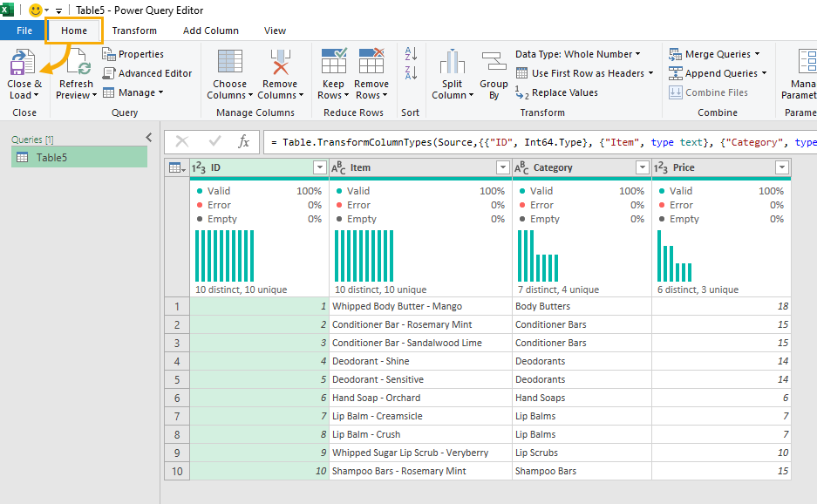Screen dimensions: 817x504
Task: Click Merge Queries
Action: point(714,54)
